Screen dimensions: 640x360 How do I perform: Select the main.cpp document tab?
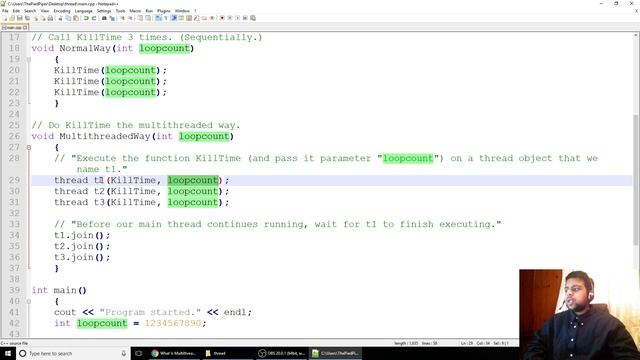[x=13, y=27]
